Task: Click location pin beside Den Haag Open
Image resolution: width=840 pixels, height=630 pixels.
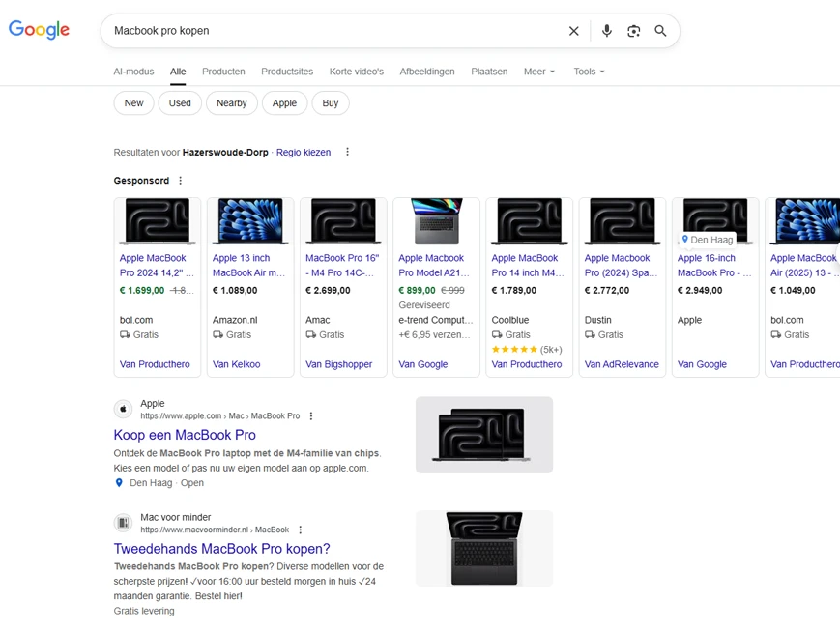Action: pos(119,483)
